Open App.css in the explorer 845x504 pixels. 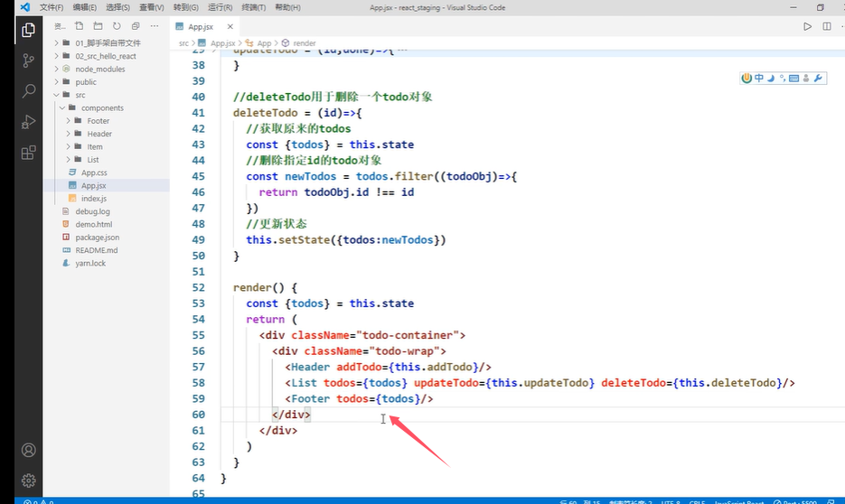94,173
